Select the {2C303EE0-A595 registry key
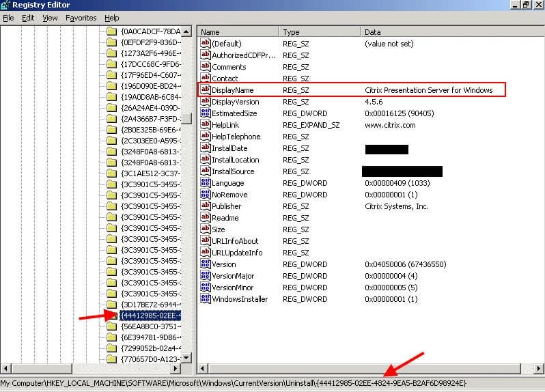Image resolution: width=545 pixels, height=392 pixels. coord(151,141)
